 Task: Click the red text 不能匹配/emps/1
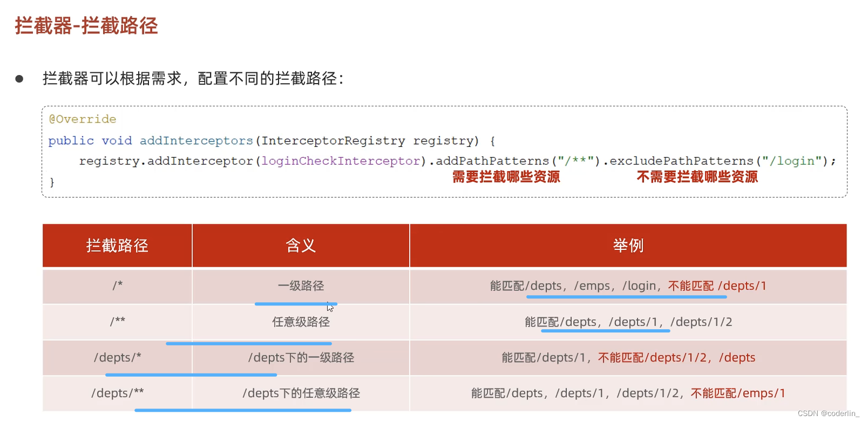pos(738,393)
